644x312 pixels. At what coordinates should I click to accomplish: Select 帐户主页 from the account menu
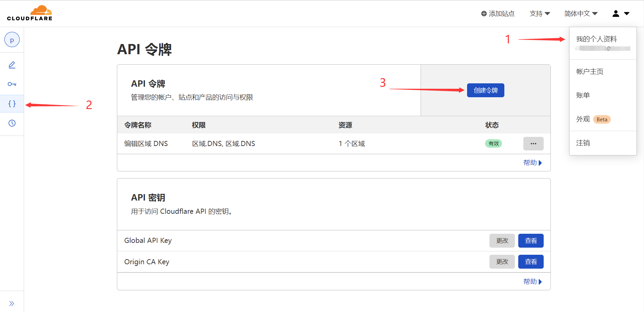click(589, 71)
